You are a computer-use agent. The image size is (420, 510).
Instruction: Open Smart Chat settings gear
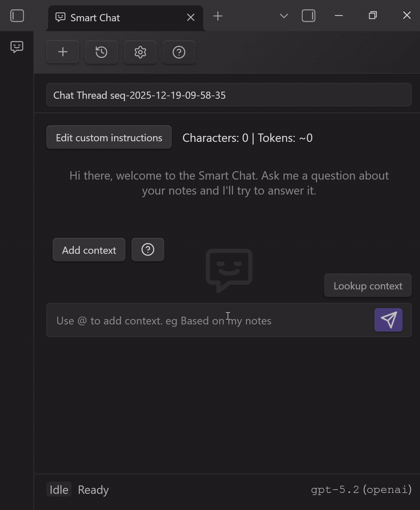pyautogui.click(x=140, y=52)
